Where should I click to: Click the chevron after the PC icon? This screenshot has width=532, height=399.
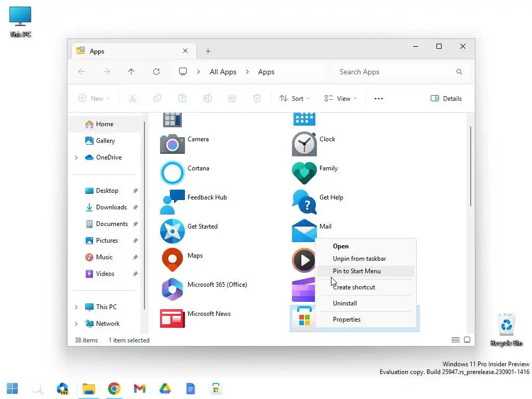point(198,72)
